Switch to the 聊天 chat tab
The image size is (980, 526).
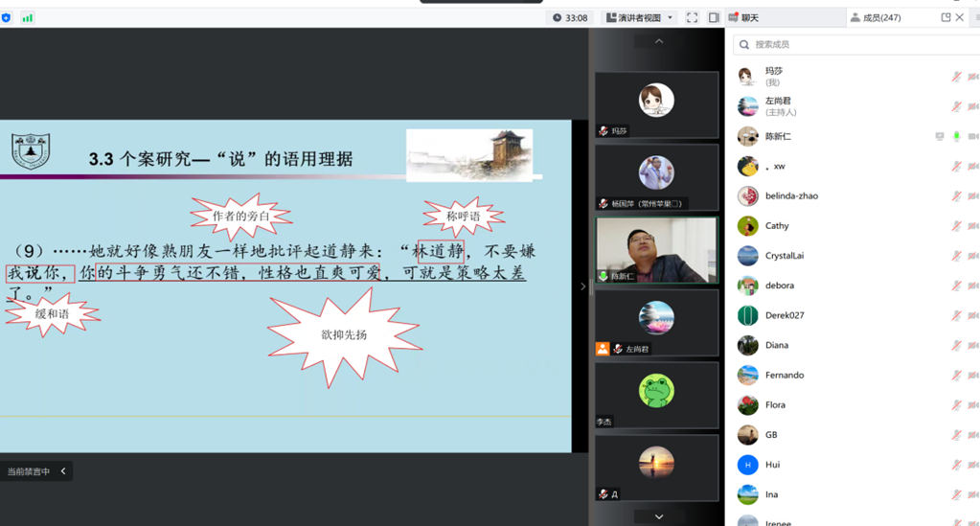[743, 17]
